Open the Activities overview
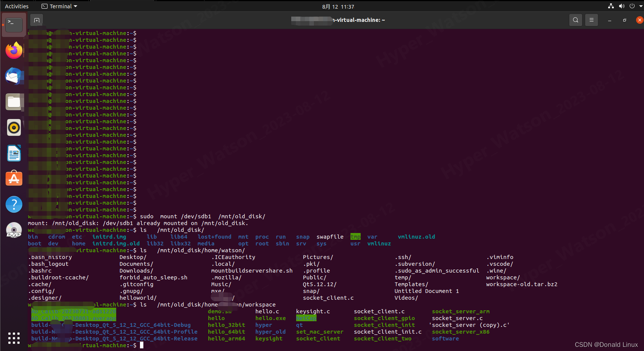Image resolution: width=644 pixels, height=351 pixels. pyautogui.click(x=17, y=6)
